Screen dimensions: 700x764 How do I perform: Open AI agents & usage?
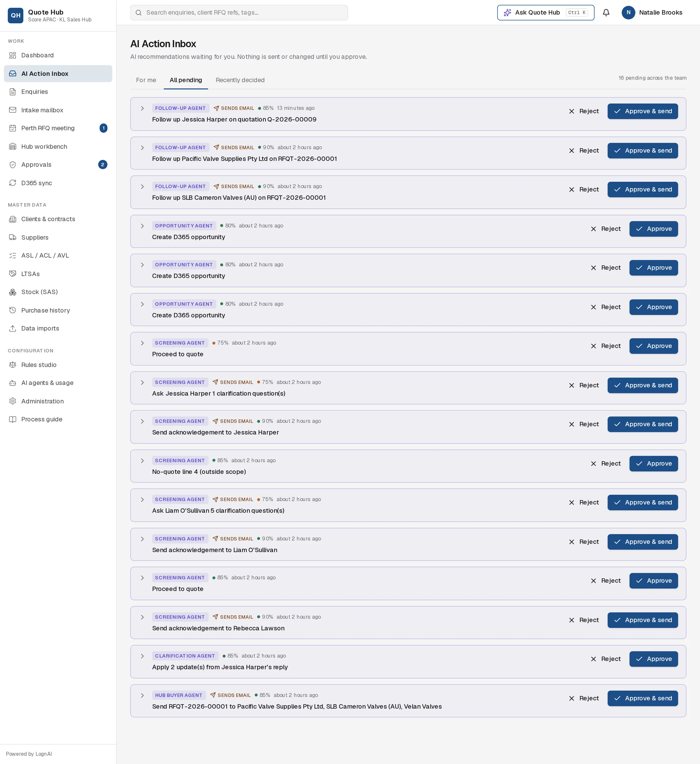[x=58, y=383]
